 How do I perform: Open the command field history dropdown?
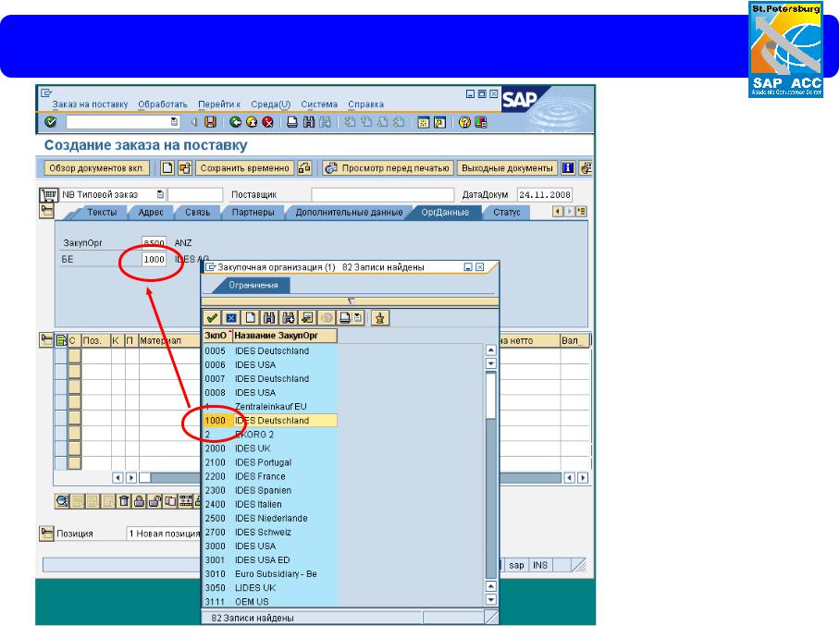[x=174, y=121]
